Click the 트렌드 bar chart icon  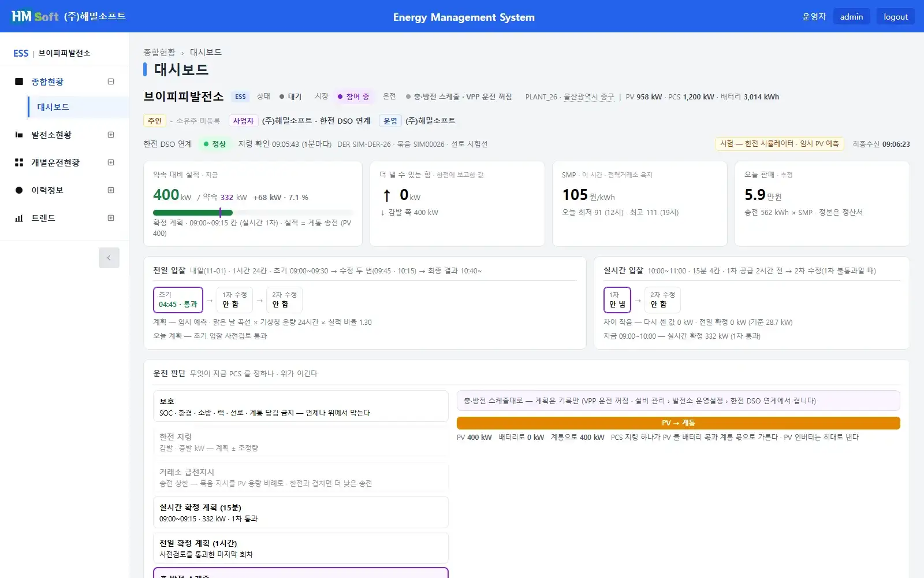pos(19,218)
